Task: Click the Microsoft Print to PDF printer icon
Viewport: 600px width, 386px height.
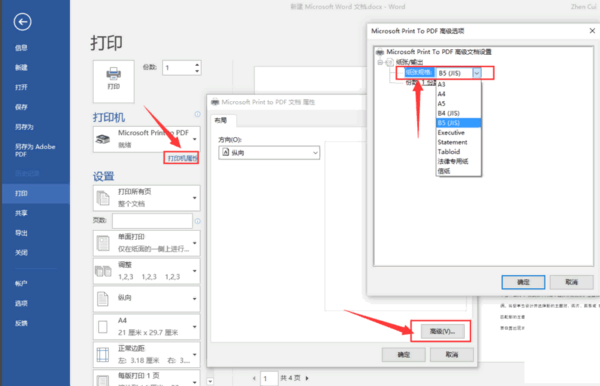Action: (x=103, y=139)
